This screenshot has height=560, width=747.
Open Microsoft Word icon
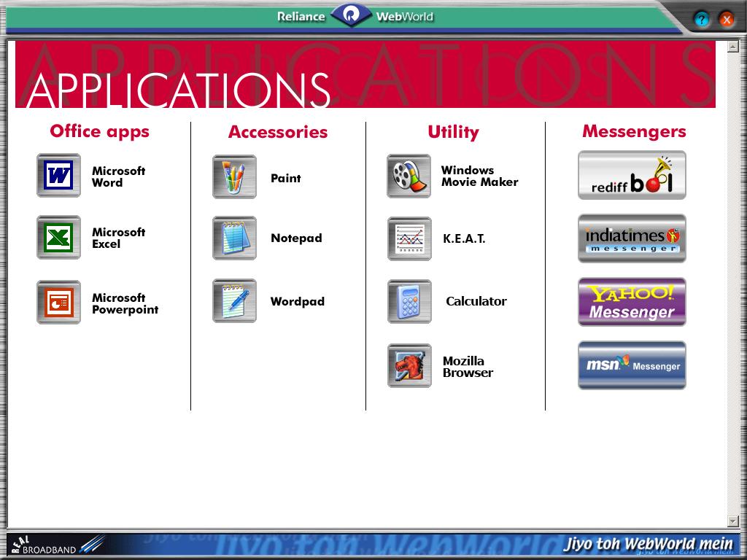(58, 175)
